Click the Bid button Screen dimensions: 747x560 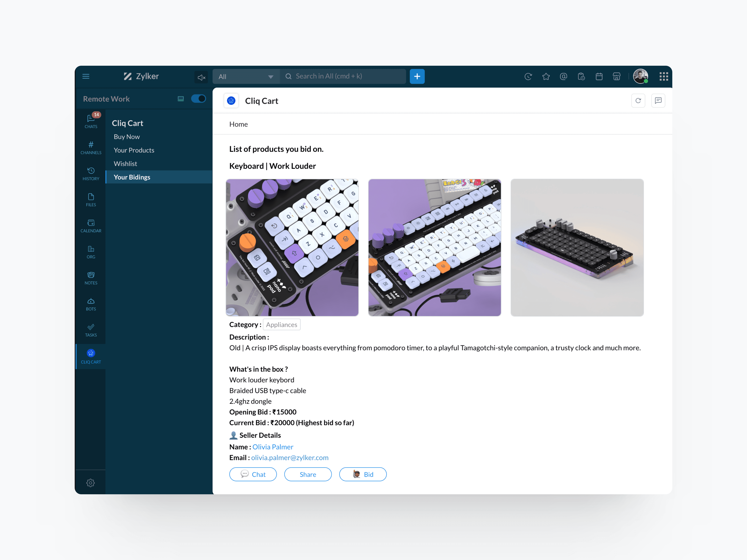pyautogui.click(x=363, y=474)
